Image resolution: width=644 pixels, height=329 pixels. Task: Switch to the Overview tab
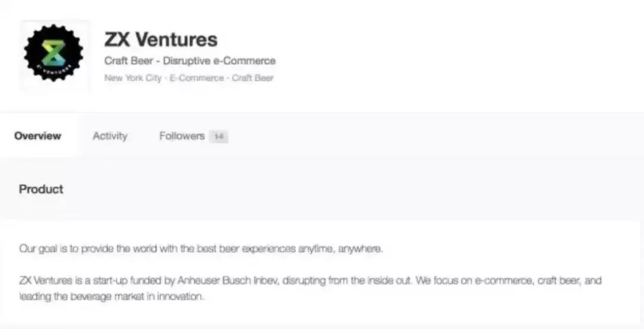[x=38, y=136]
